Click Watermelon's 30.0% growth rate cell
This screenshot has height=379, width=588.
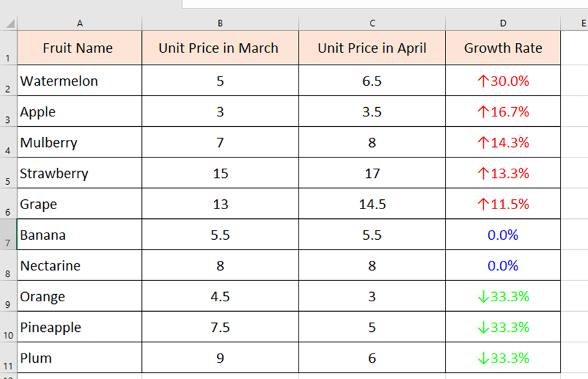click(x=503, y=81)
